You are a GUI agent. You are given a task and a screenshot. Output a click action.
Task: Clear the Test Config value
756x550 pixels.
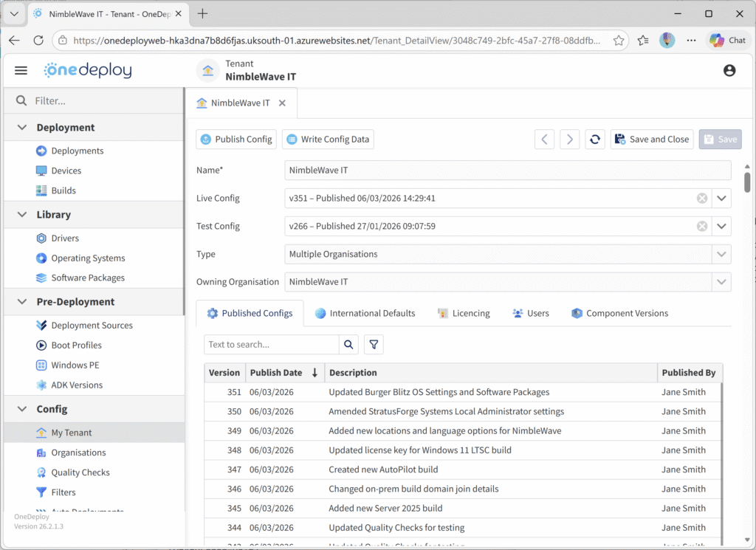point(702,226)
